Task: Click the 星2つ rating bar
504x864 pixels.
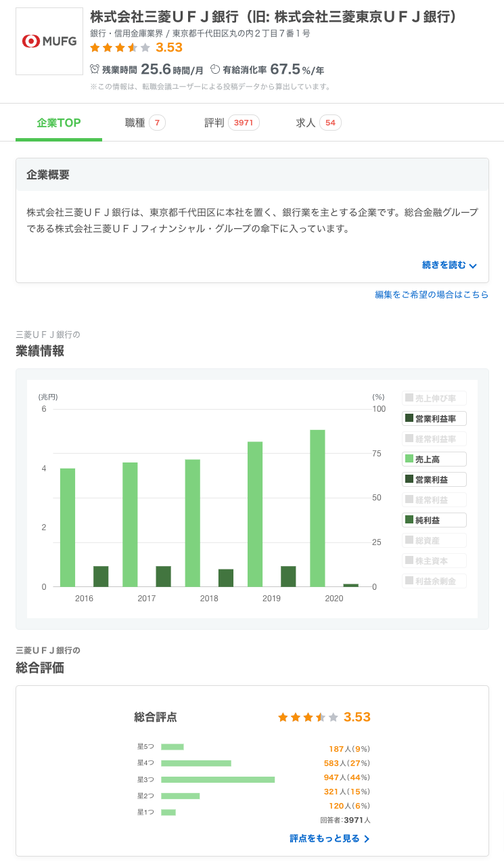Action: tap(181, 796)
